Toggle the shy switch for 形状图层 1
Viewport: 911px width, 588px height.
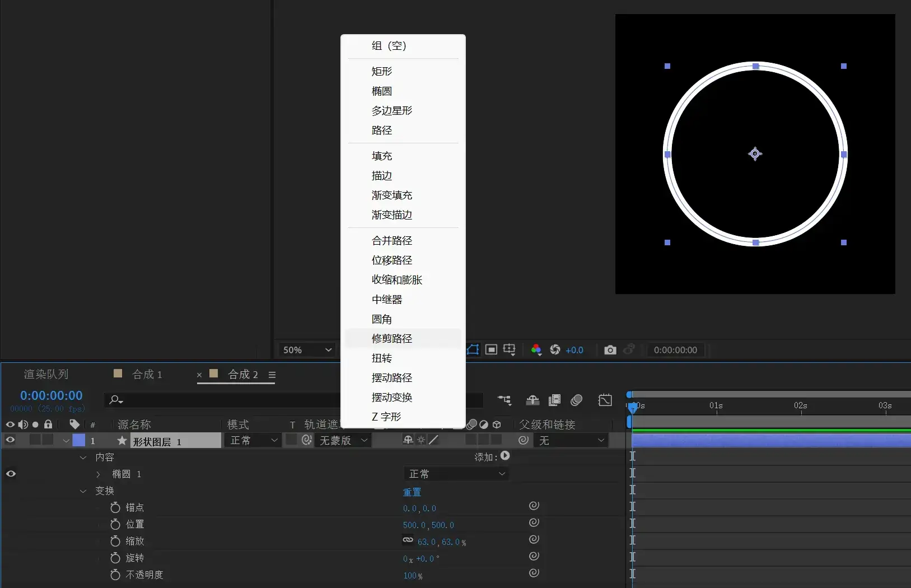click(408, 440)
